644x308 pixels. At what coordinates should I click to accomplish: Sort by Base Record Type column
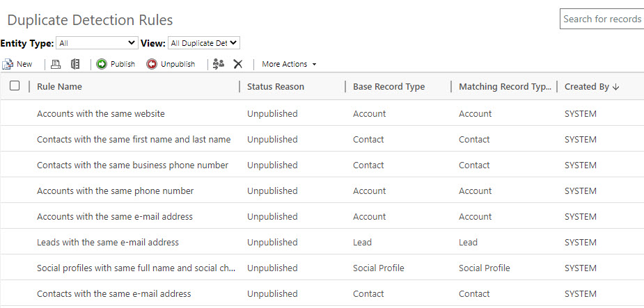pyautogui.click(x=388, y=87)
